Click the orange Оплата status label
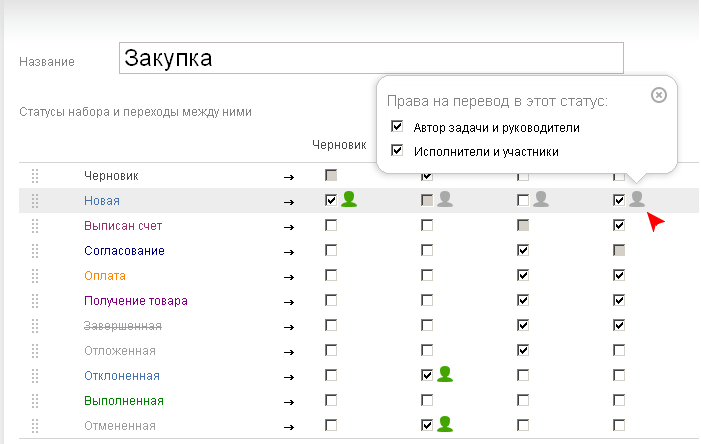Viewport: 701px width, 444px height. [x=105, y=276]
